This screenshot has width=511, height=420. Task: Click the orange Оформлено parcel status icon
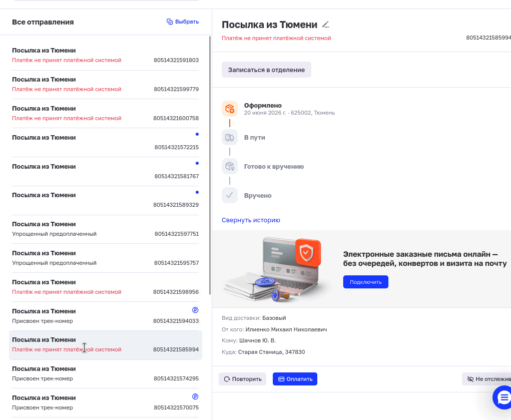[230, 109]
